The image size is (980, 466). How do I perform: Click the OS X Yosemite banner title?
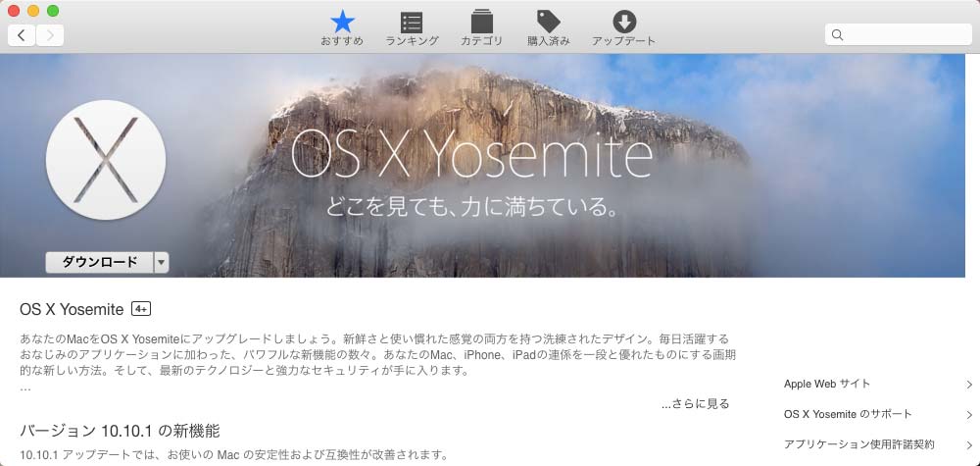coord(471,154)
